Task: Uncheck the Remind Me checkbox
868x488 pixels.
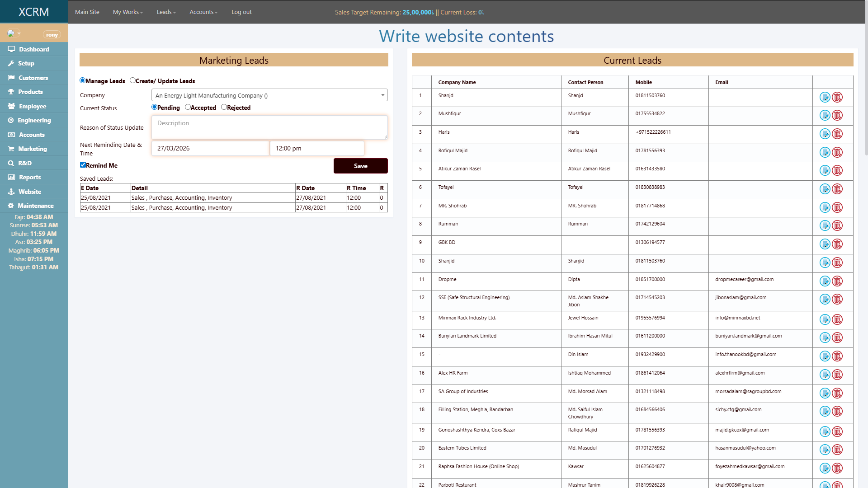Action: [83, 165]
